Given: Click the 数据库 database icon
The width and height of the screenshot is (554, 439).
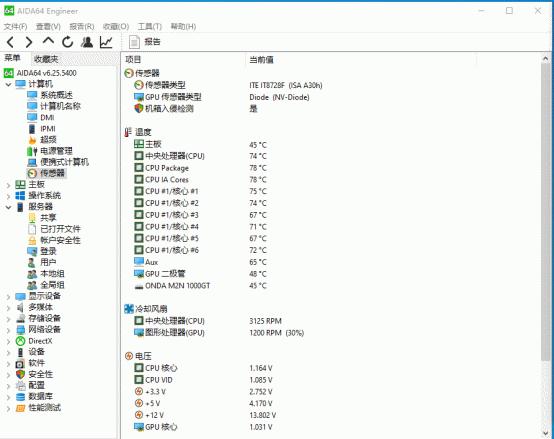Looking at the screenshot, I should 20,397.
